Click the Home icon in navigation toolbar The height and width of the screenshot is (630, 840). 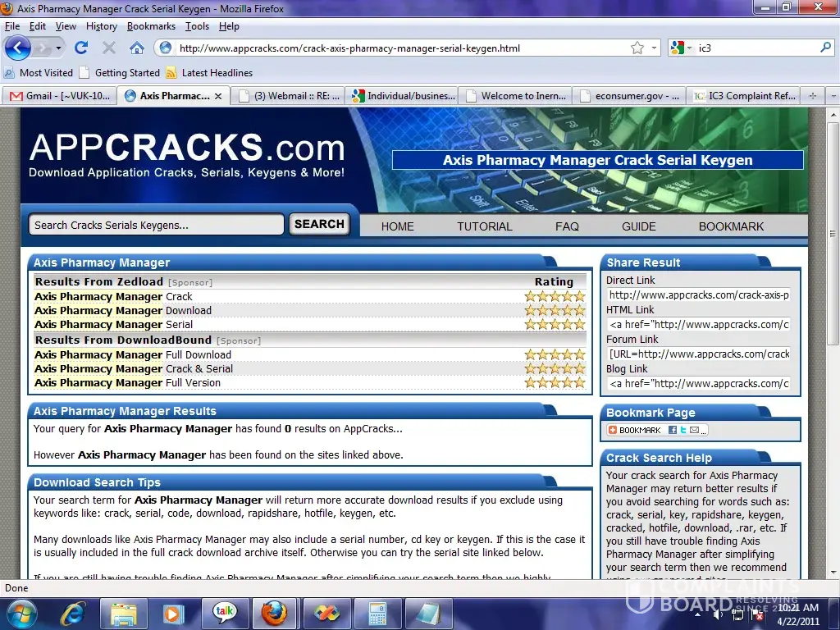[136, 48]
